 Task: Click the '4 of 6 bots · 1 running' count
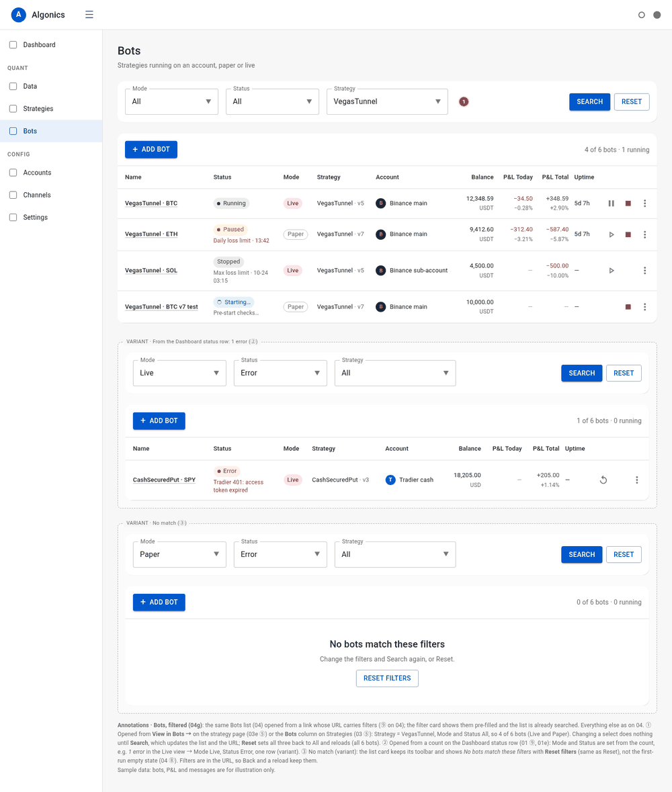pos(617,150)
